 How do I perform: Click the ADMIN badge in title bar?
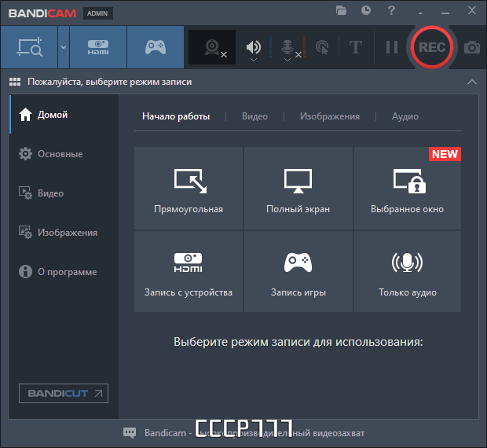[97, 13]
